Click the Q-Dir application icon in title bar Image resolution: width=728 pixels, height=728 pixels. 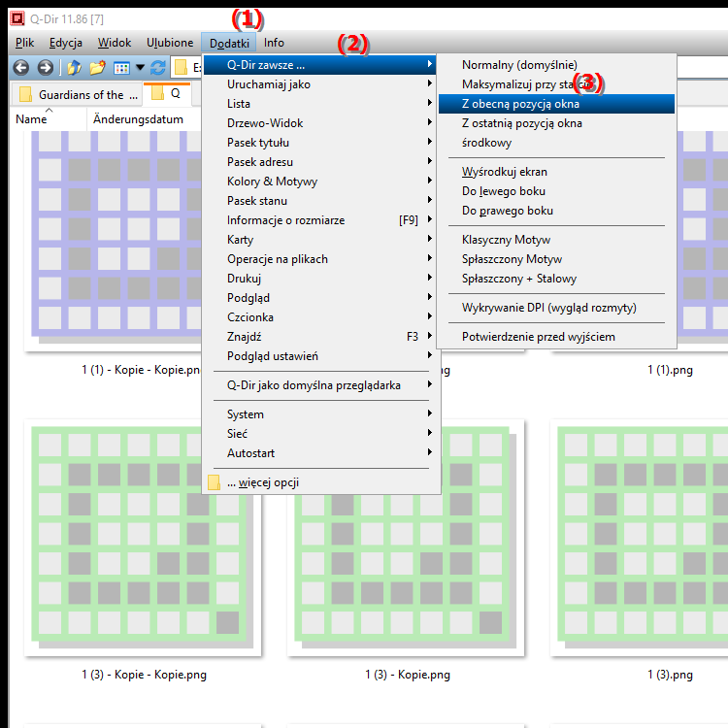(x=17, y=19)
